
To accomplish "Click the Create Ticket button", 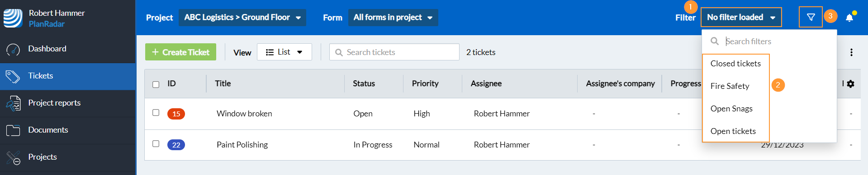I will click(x=180, y=52).
